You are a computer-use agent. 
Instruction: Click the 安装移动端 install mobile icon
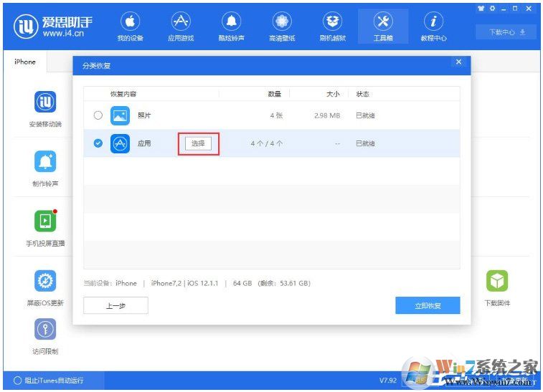click(x=45, y=102)
